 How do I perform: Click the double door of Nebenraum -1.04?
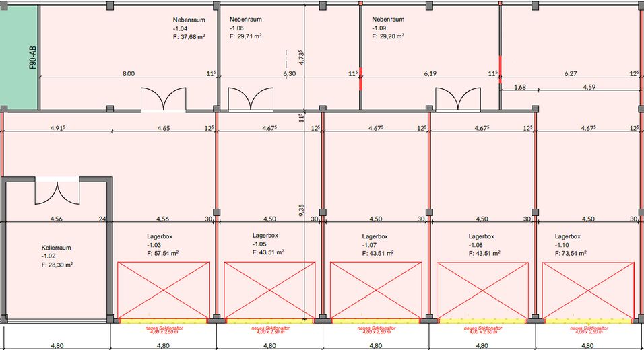pyautogui.click(x=164, y=99)
